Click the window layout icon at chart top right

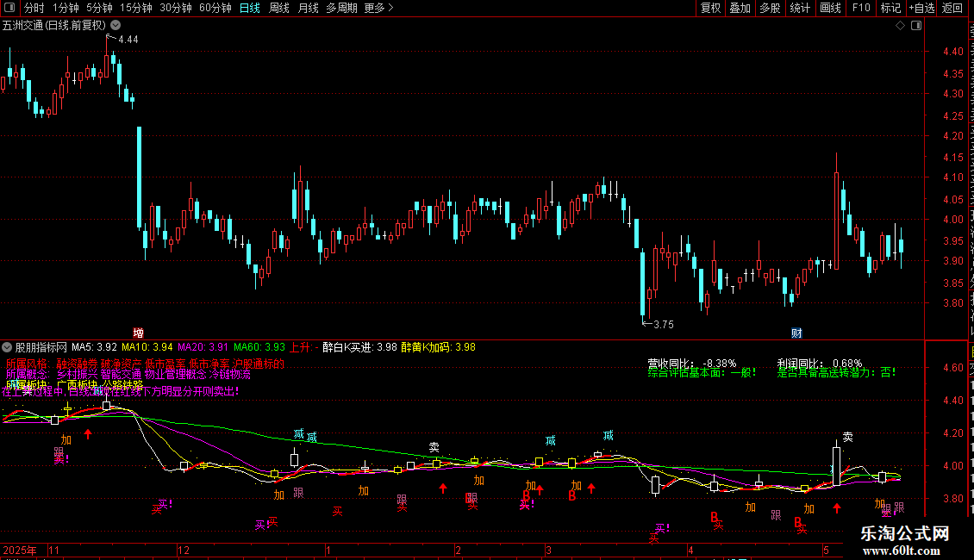pos(916,25)
